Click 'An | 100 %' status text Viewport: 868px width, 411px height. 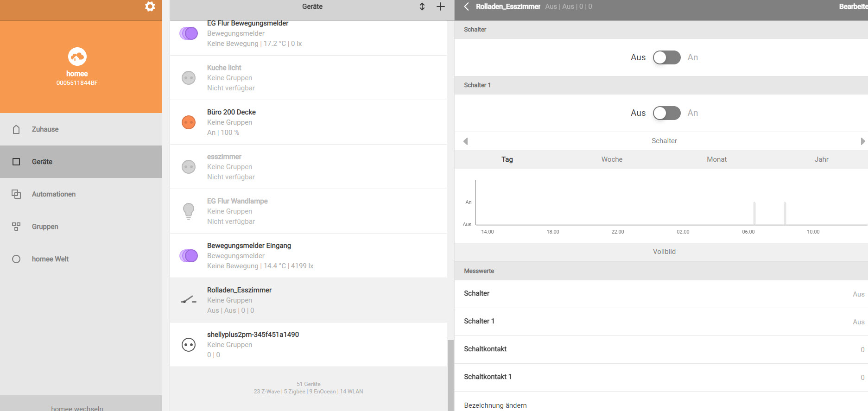[x=223, y=133]
